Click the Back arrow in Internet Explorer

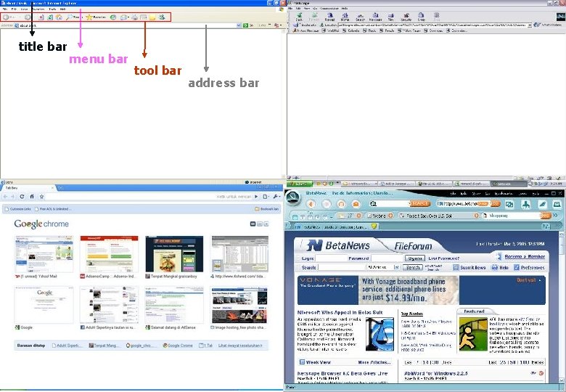pyautogui.click(x=6, y=17)
